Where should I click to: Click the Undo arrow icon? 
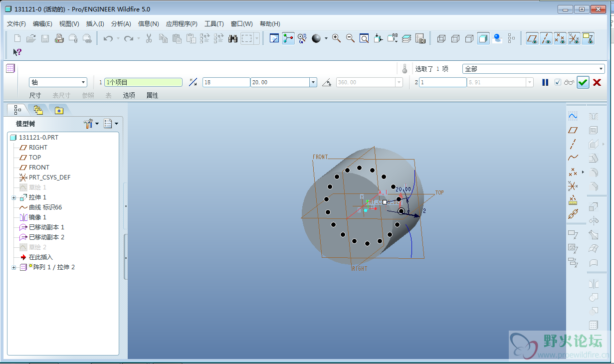(108, 38)
